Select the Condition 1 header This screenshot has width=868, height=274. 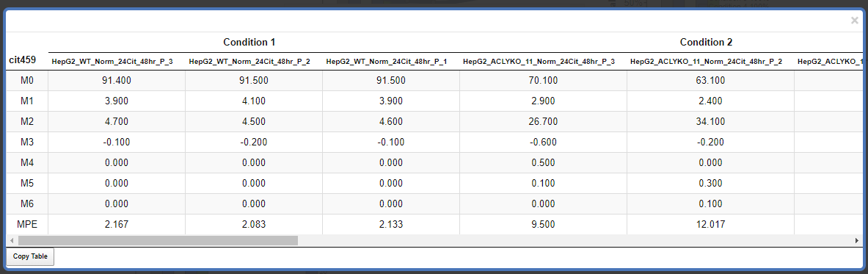click(x=249, y=42)
